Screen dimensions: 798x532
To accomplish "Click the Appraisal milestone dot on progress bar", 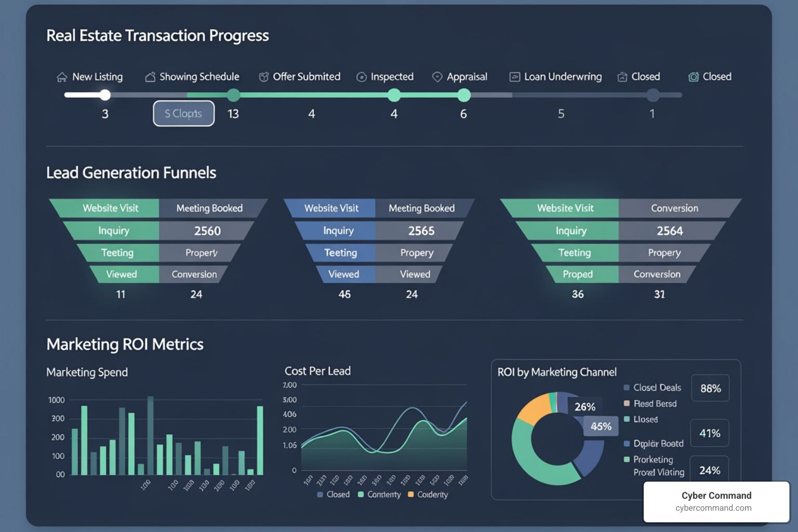I will click(x=464, y=95).
